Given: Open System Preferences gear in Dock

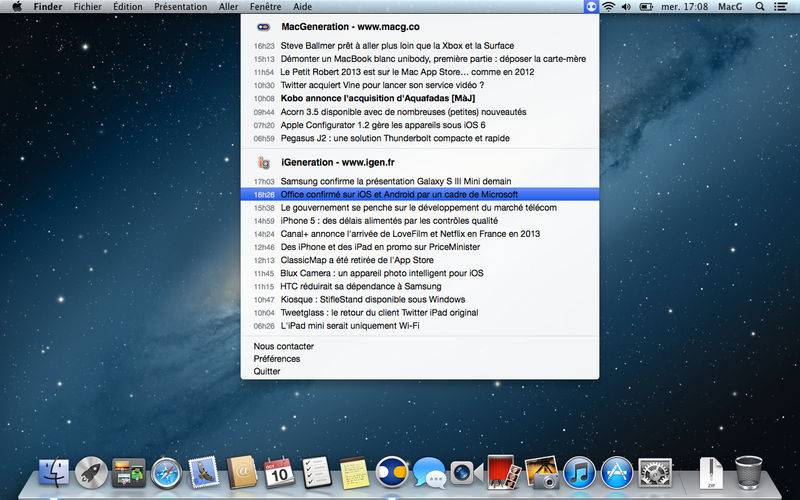Looking at the screenshot, I should pos(655,473).
